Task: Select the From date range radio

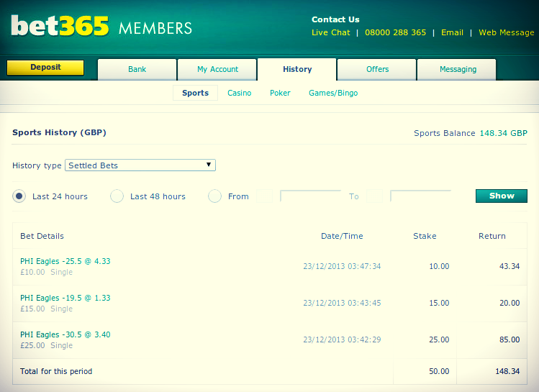Action: [214, 196]
